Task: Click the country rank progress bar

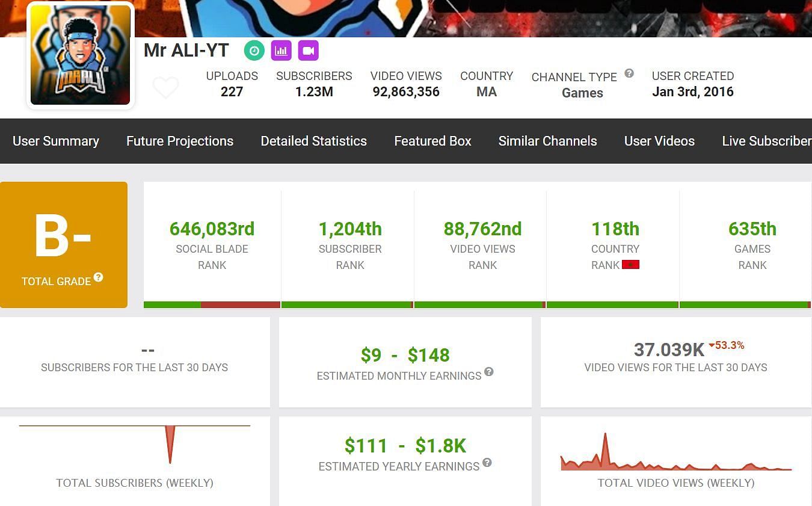Action: (x=612, y=305)
